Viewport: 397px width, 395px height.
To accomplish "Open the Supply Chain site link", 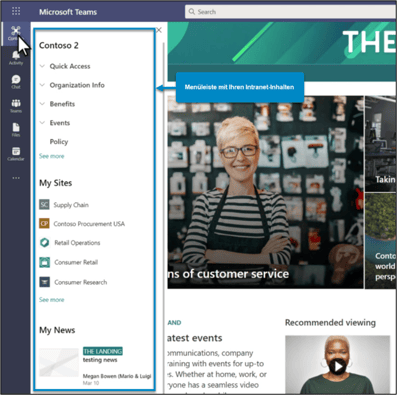I will [x=71, y=205].
